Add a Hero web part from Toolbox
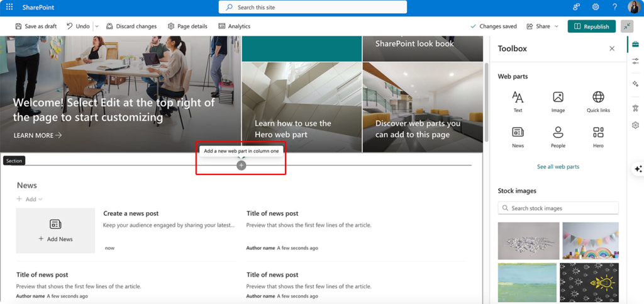Screen dimensions: 644x304 (598, 137)
